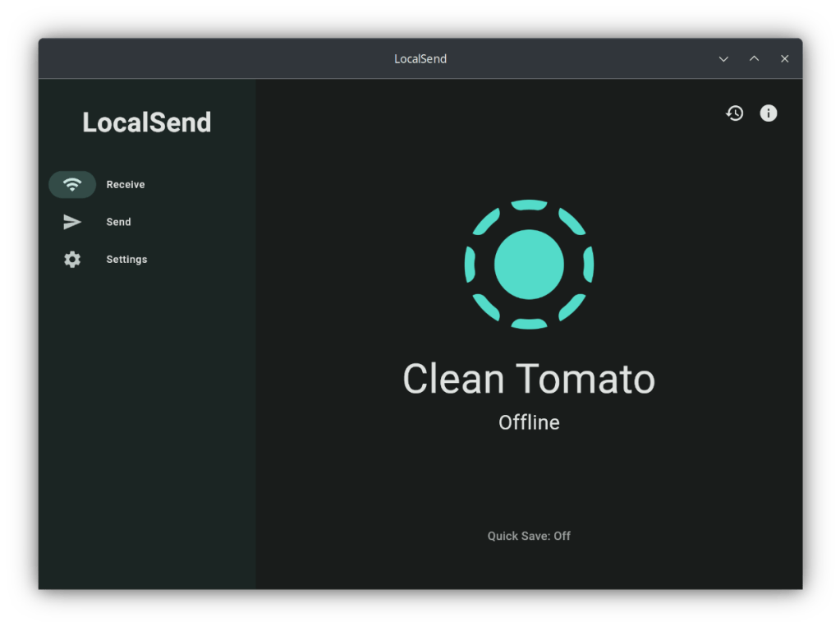Image resolution: width=840 pixels, height=627 pixels.
Task: Maximize the window with up chevron
Action: pos(755,58)
